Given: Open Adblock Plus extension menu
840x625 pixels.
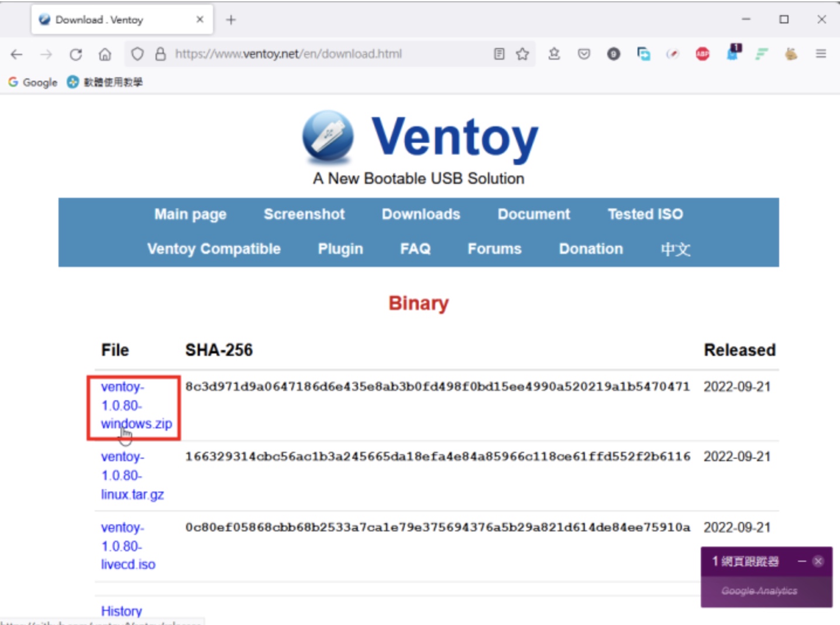Looking at the screenshot, I should [703, 54].
